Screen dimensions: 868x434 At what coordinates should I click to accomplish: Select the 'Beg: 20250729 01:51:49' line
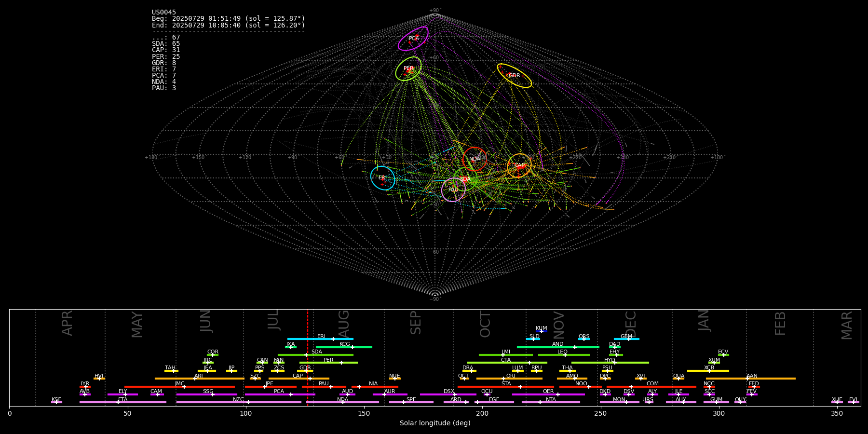(x=229, y=19)
